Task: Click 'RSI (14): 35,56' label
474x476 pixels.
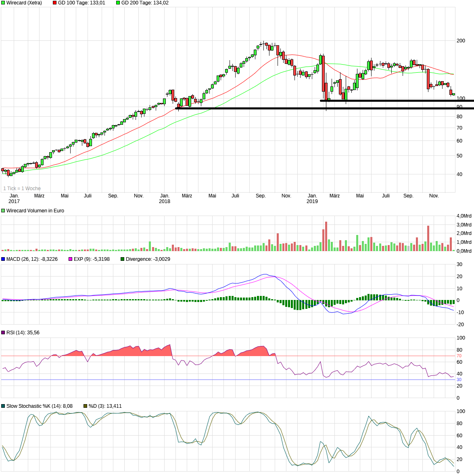Action: pyautogui.click(x=23, y=333)
